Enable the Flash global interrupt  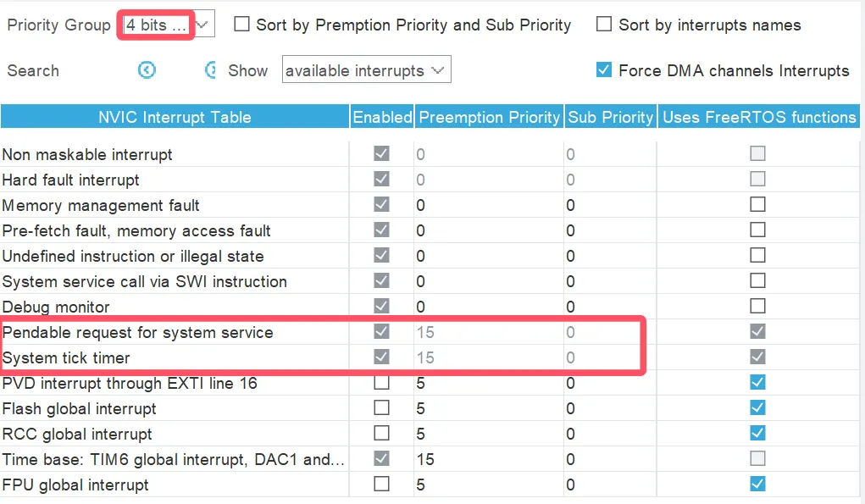(382, 408)
